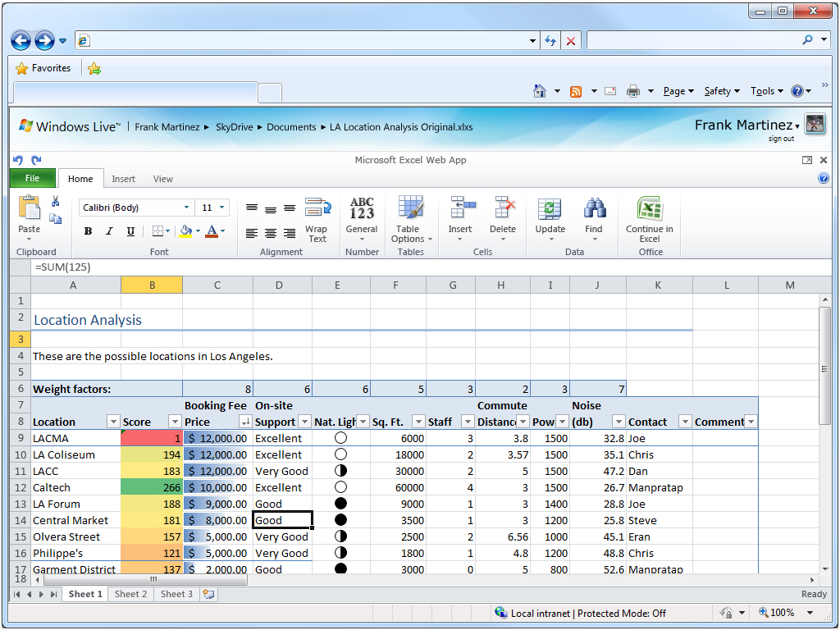Click the Paste icon in Clipboard group
This screenshot has width=840, height=630.
[29, 208]
